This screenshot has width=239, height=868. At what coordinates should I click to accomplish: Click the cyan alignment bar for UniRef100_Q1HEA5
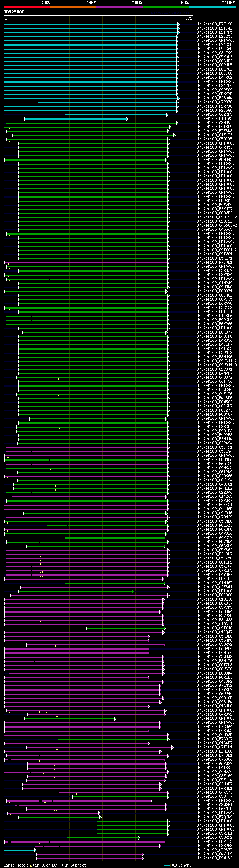(x=76, y=119)
